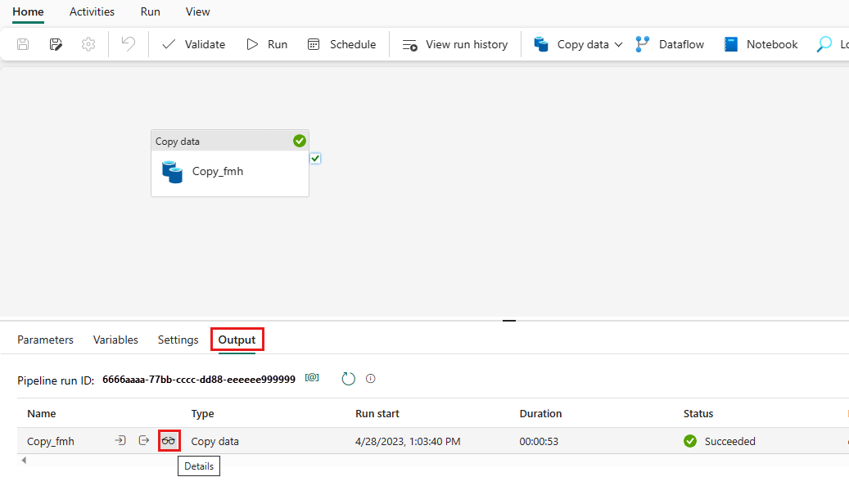
Task: Click the Save icon in the toolbar
Action: (22, 44)
